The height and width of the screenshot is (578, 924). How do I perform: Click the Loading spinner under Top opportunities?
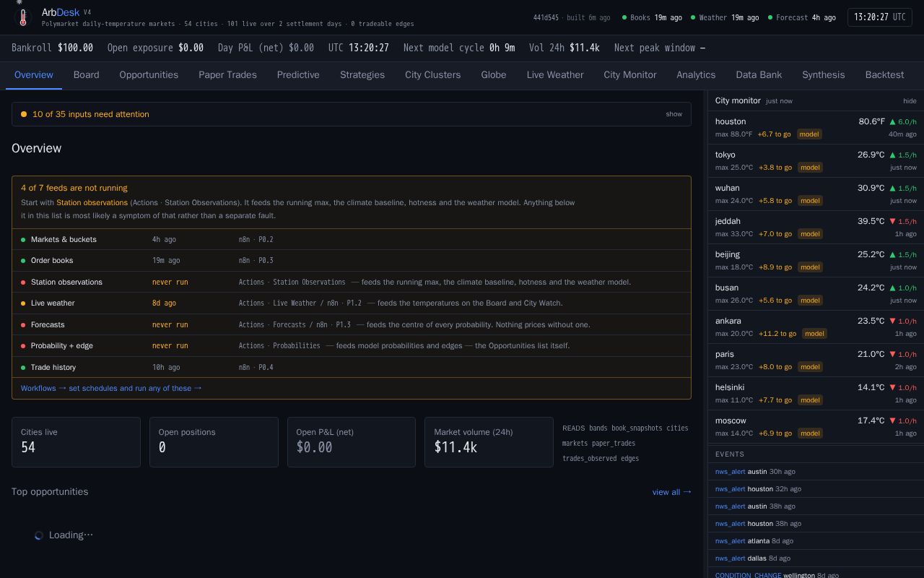[x=39, y=535]
